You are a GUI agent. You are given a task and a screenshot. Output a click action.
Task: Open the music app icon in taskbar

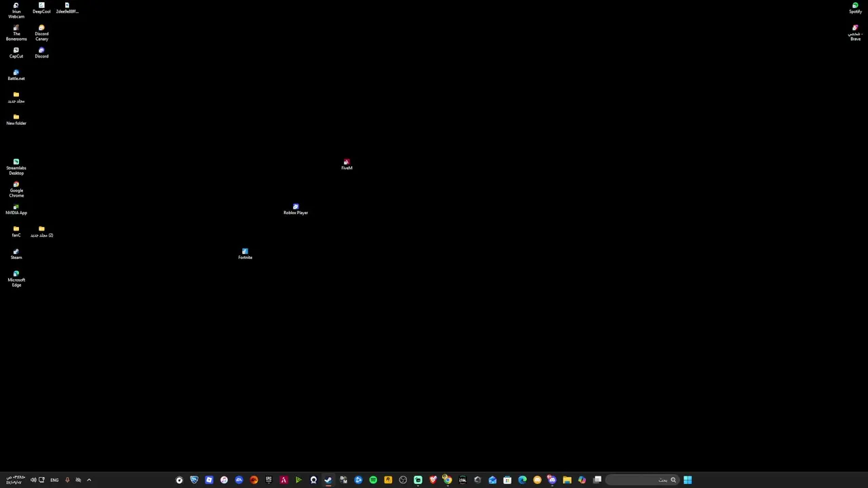224,480
